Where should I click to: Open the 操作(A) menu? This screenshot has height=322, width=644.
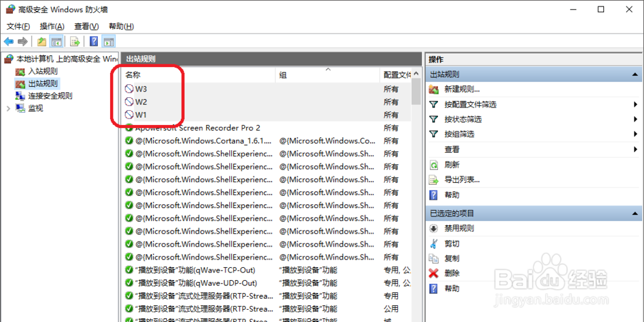(x=52, y=26)
